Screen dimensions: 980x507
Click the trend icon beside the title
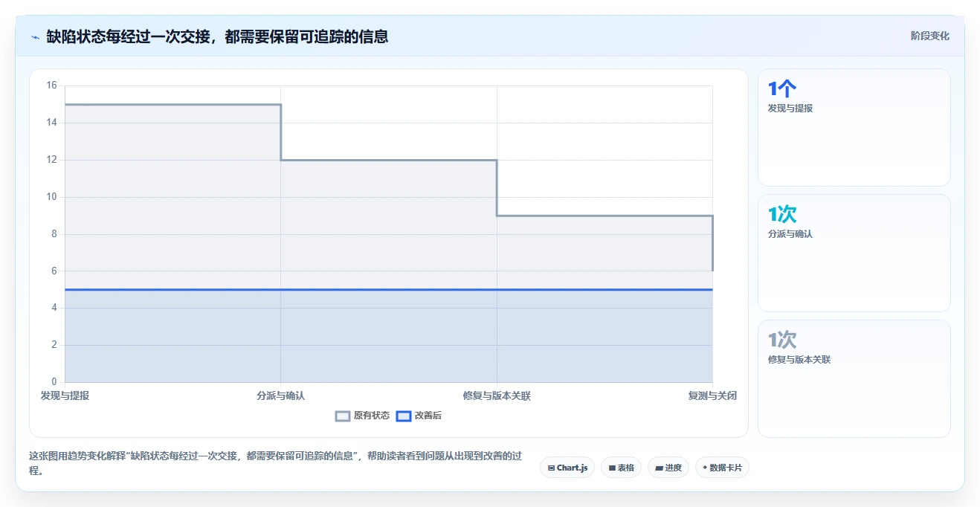[35, 37]
